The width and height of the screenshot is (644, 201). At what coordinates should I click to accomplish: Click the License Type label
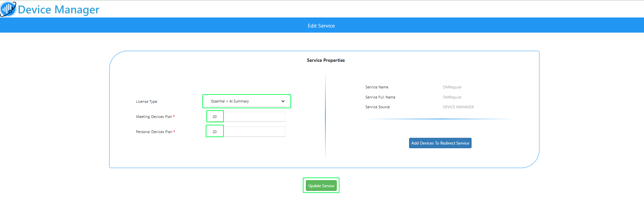tap(147, 102)
